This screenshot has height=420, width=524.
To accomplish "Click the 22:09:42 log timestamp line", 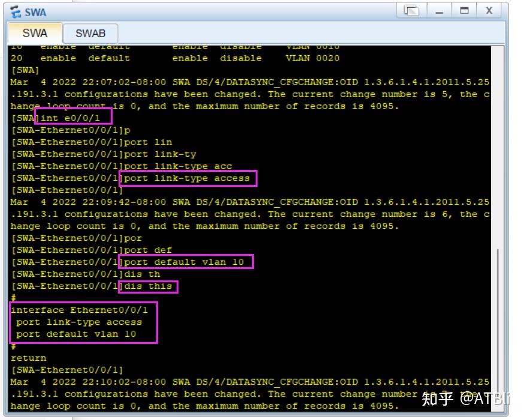I will [250, 203].
